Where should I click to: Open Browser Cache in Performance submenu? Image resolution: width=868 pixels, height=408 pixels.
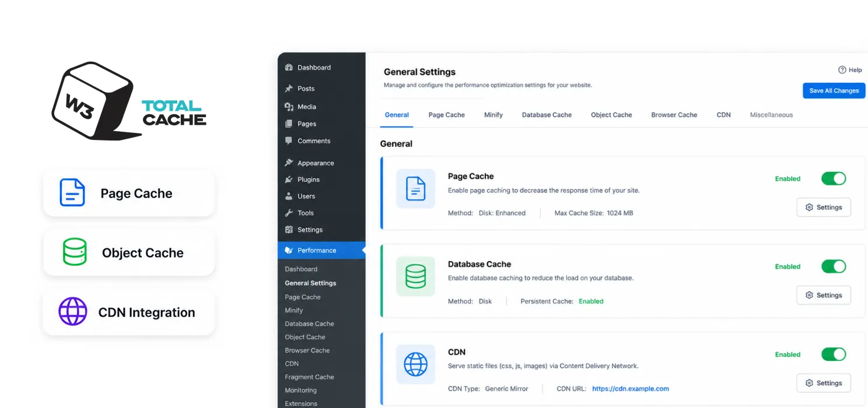pos(307,350)
